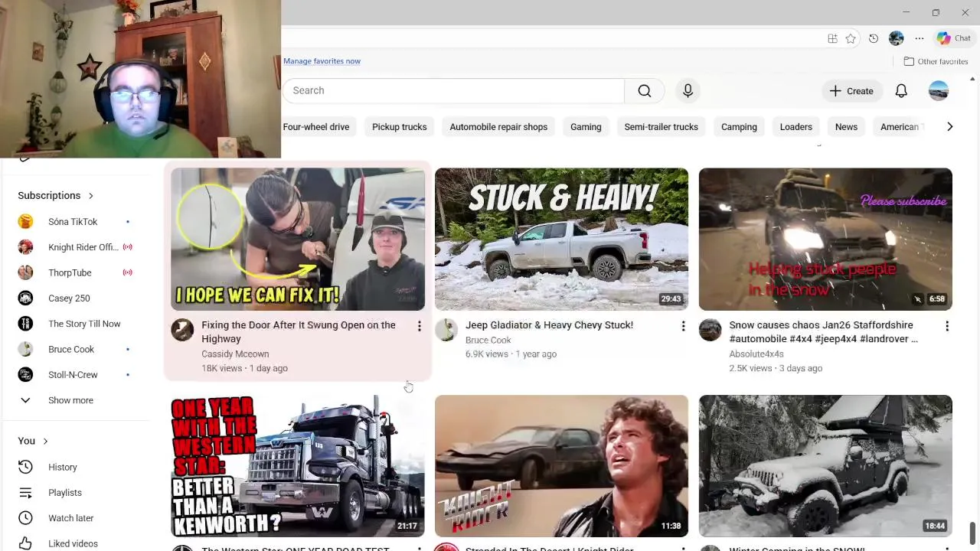Screen dimensions: 980x551
Task: Click the Create button
Action: click(x=852, y=91)
